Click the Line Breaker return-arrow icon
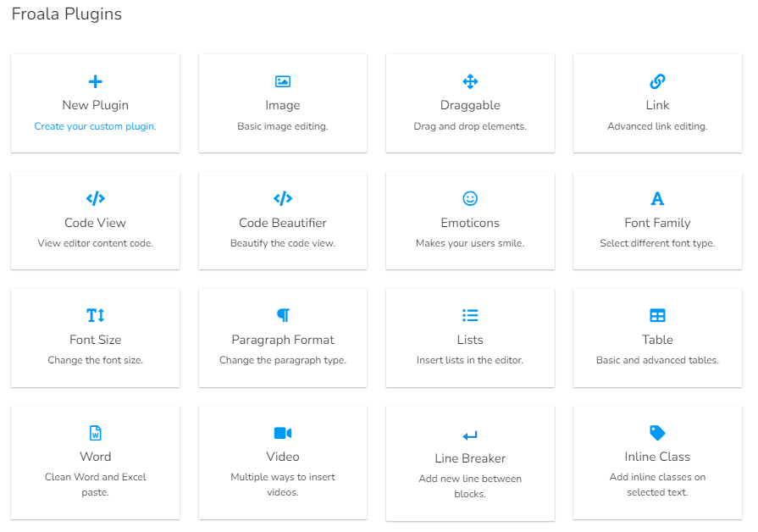 [470, 435]
